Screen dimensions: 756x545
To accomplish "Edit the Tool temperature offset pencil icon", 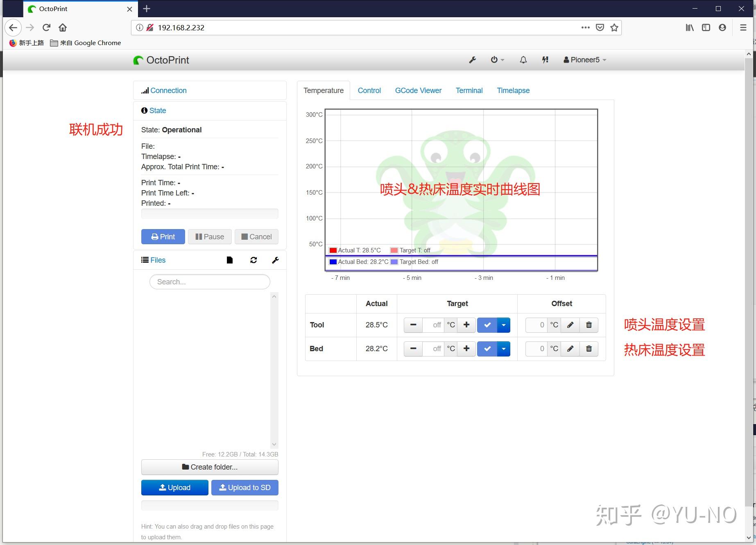I will (x=570, y=325).
